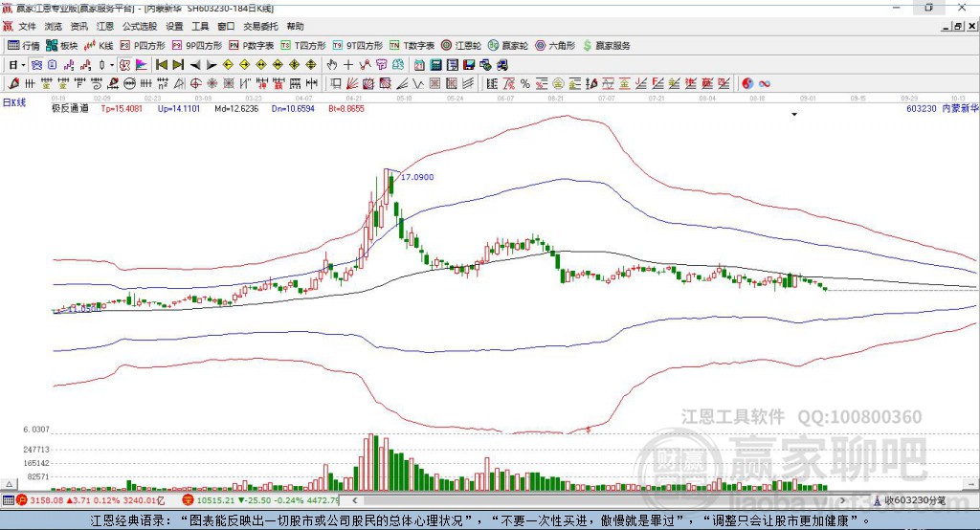Open the 帮助 menu
This screenshot has width=980, height=530.
(295, 26)
